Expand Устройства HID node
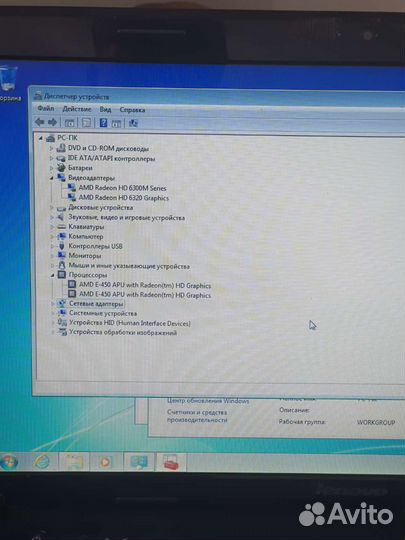Image resolution: width=405 pixels, height=540 pixels. tap(53, 323)
